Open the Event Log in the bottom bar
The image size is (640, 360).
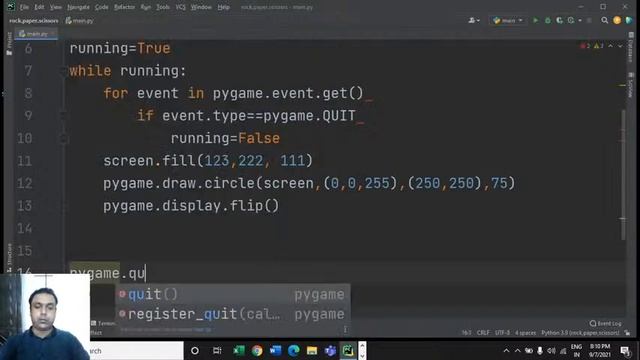pos(606,323)
